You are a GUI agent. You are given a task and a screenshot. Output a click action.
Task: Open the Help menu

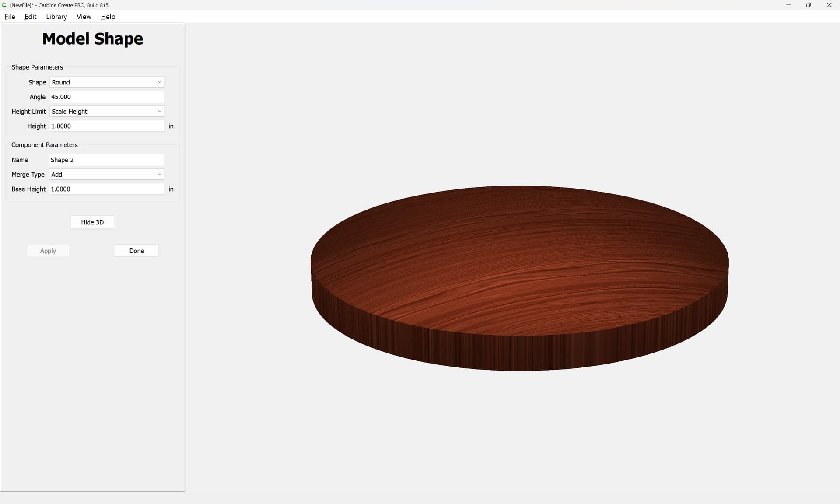coord(108,17)
